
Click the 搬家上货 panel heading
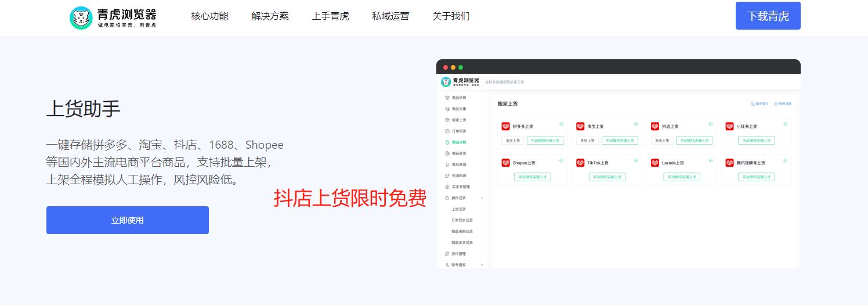[508, 104]
